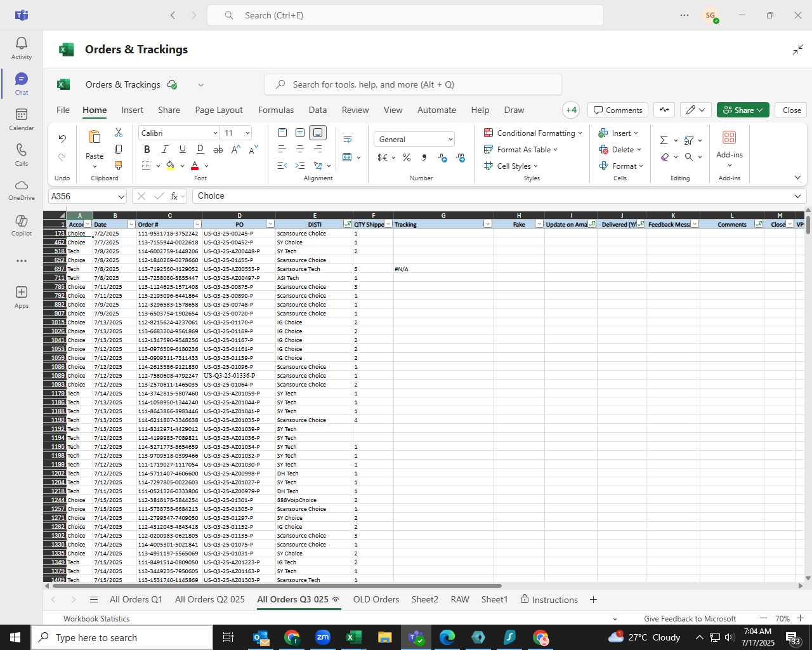Apply comma style number format

pyautogui.click(x=424, y=157)
